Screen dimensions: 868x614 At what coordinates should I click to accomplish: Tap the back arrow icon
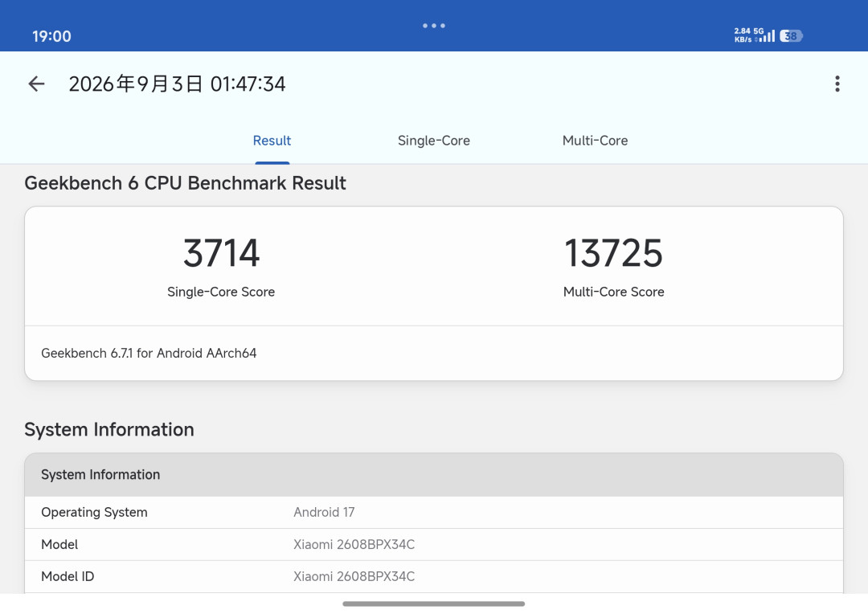coord(36,84)
